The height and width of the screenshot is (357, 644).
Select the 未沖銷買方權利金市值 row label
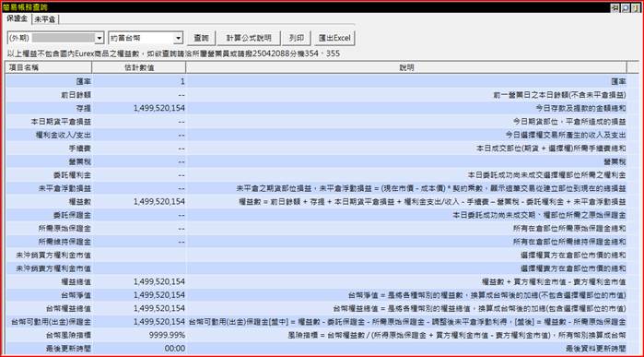tap(53, 255)
